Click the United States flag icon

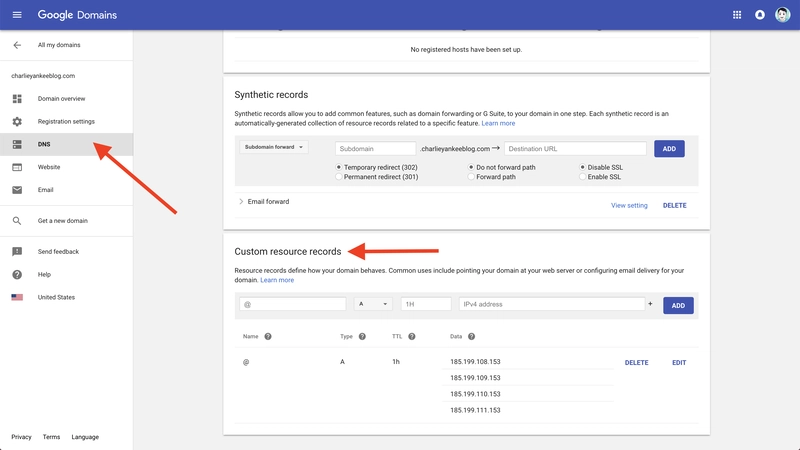pyautogui.click(x=17, y=297)
